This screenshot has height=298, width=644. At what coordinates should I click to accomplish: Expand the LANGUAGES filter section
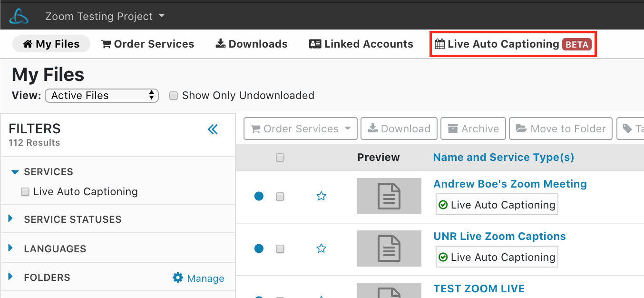(11, 248)
